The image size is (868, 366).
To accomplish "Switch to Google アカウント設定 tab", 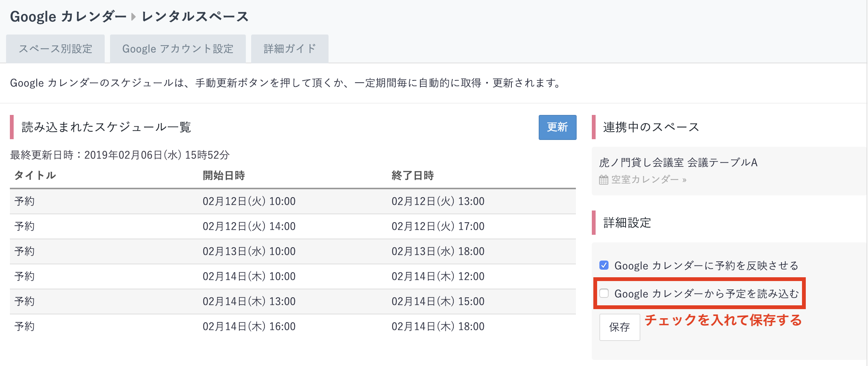I will click(x=178, y=49).
